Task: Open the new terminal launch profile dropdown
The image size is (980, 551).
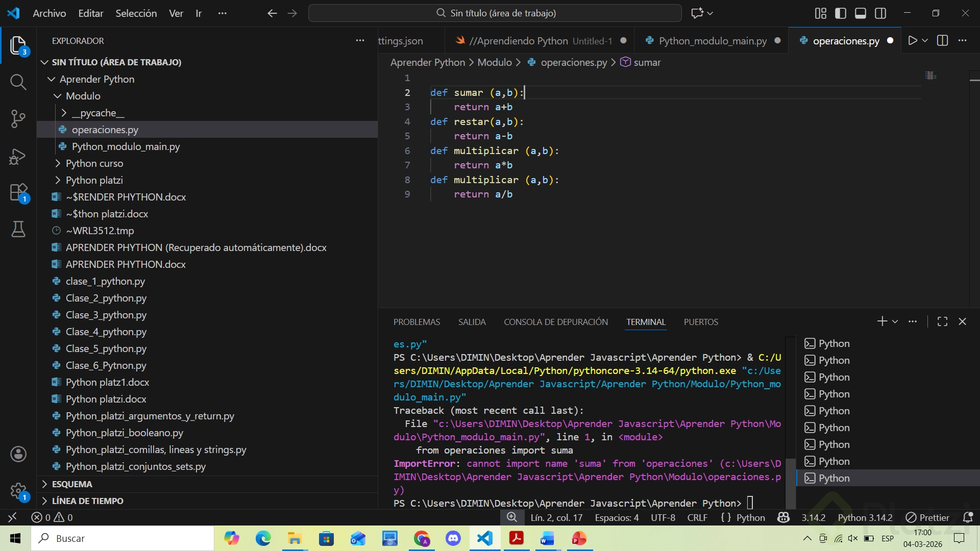Action: 895,321
